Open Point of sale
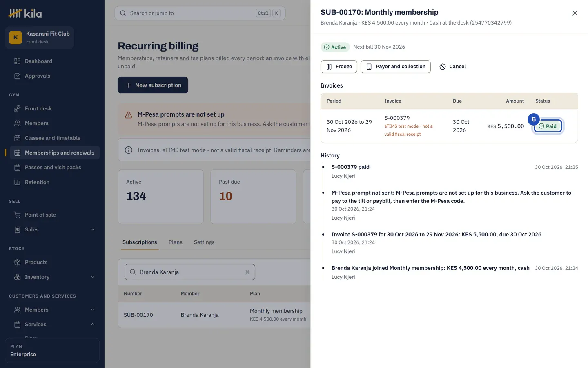Viewport: 588px width, 368px height. click(x=54, y=215)
